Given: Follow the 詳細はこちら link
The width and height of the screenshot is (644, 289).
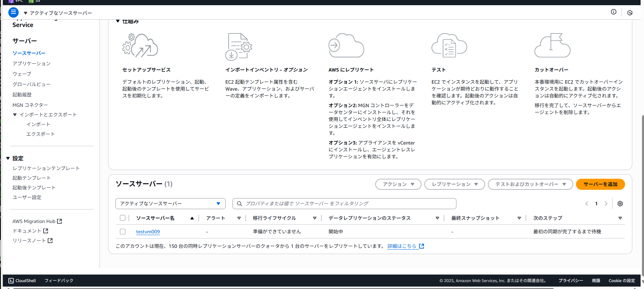Looking at the screenshot, I should pos(402,246).
